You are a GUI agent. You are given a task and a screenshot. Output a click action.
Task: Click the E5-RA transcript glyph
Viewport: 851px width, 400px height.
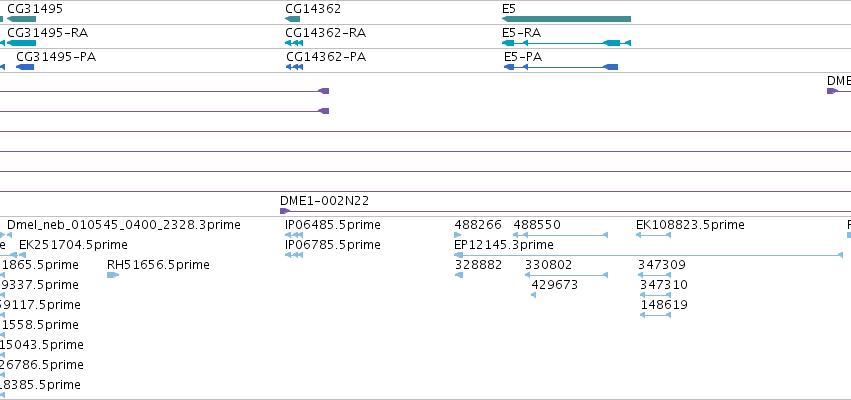point(566,43)
